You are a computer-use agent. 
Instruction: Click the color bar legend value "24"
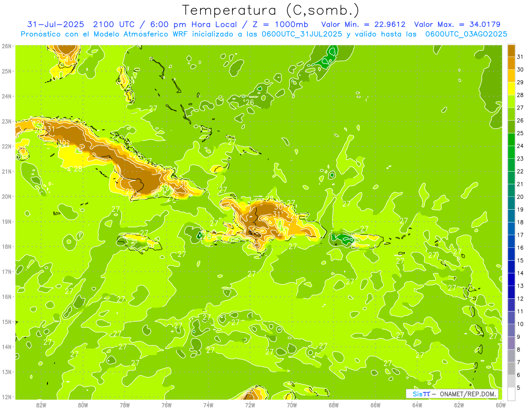pos(520,146)
